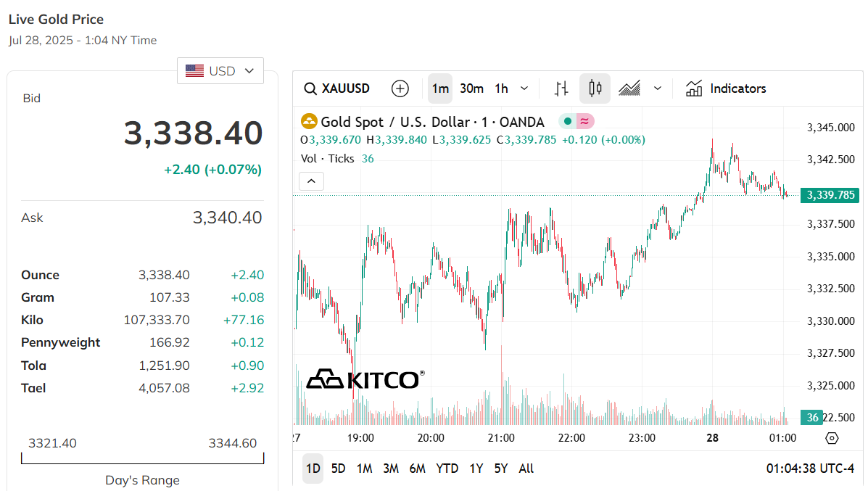This screenshot has height=491, width=868.
Task: Expand the chart style dropdown arrow
Action: 657,88
